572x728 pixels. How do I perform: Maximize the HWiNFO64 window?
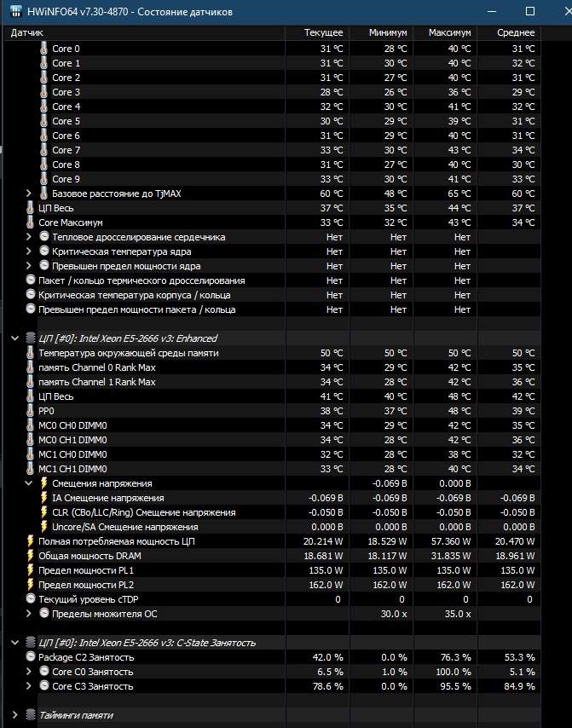pyautogui.click(x=529, y=11)
